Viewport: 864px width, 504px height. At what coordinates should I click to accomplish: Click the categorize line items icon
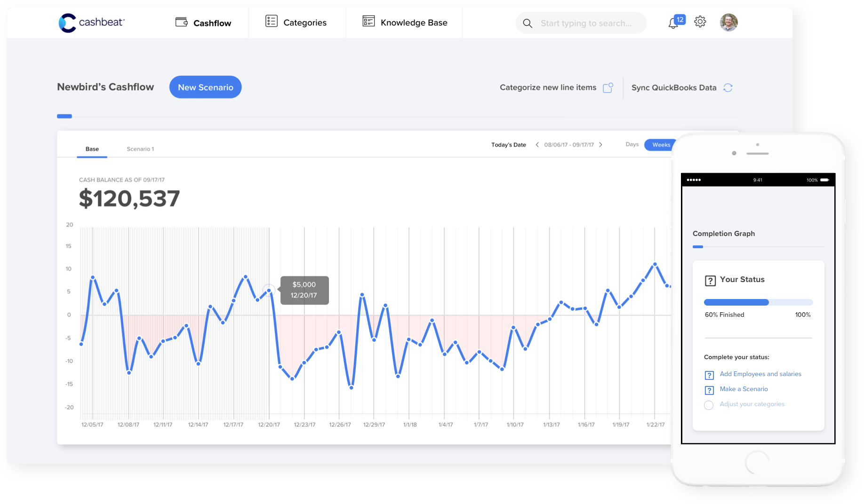(608, 87)
